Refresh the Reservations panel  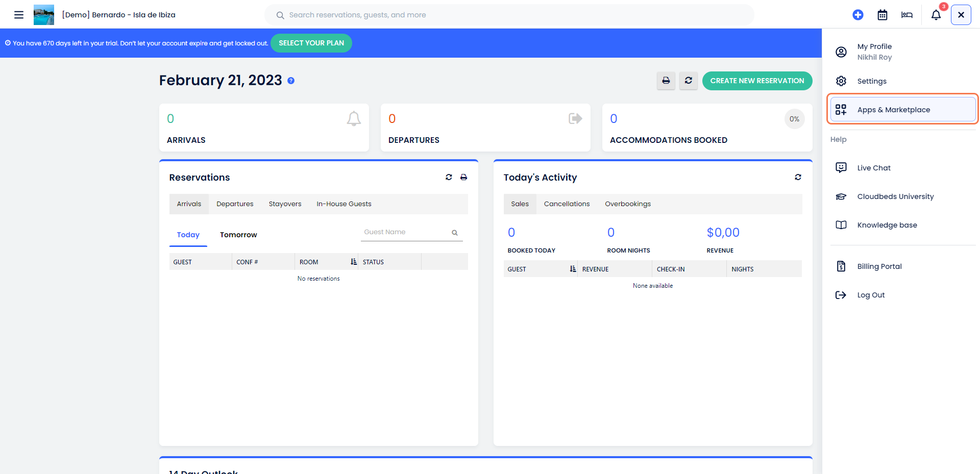pyautogui.click(x=449, y=177)
